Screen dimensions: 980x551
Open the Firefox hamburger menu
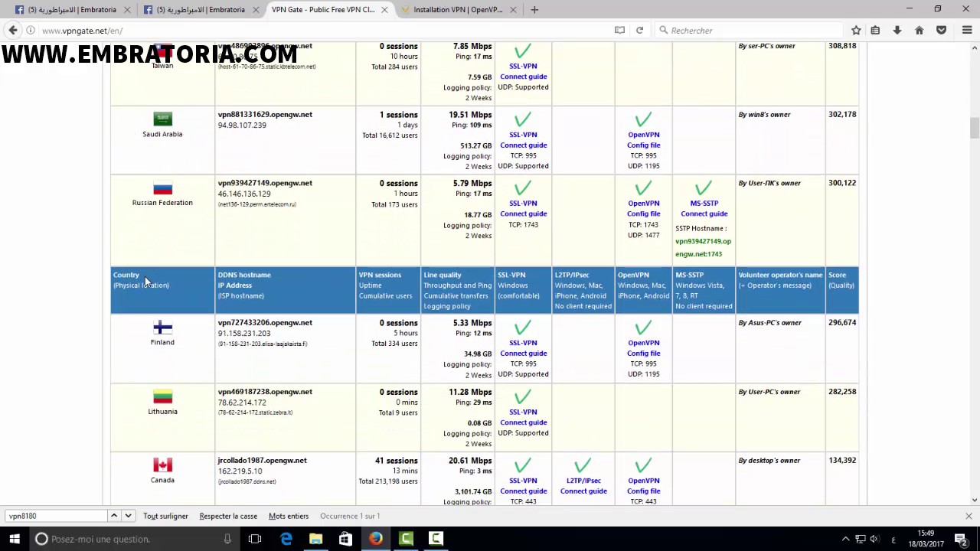[x=967, y=31]
